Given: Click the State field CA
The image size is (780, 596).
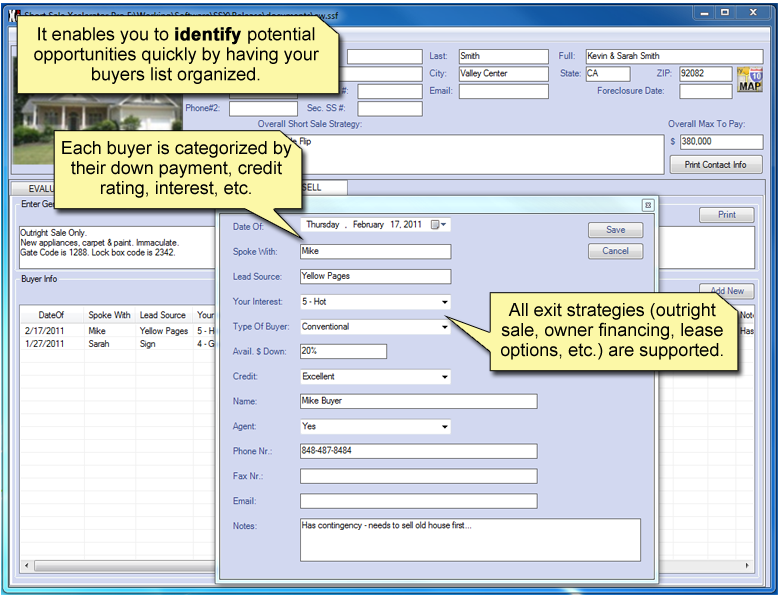Looking at the screenshot, I should [x=608, y=74].
